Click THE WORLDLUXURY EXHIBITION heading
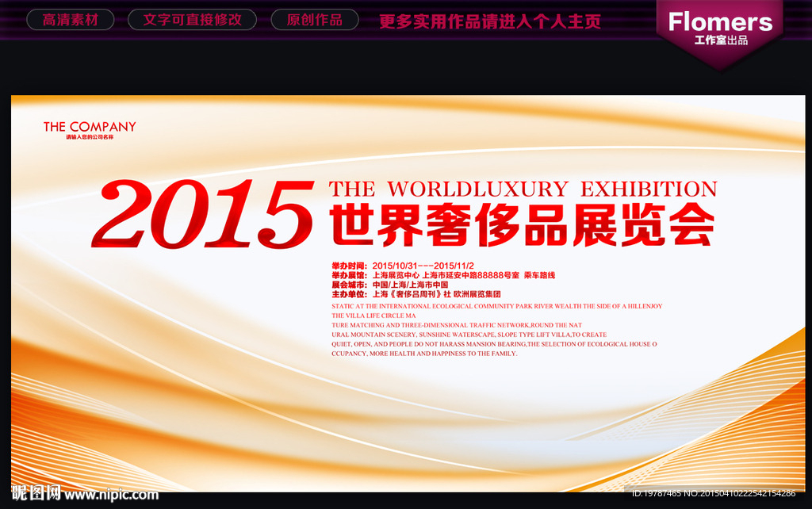The width and height of the screenshot is (812, 509). (x=523, y=189)
